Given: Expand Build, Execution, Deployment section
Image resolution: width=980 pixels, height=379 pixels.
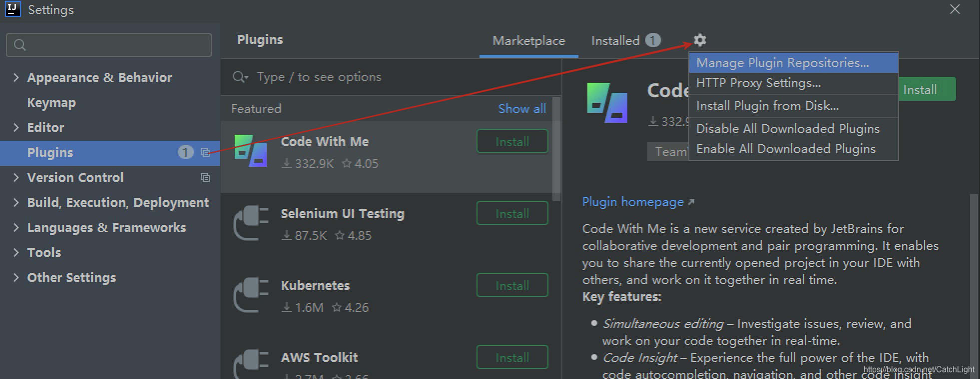Looking at the screenshot, I should pos(16,202).
